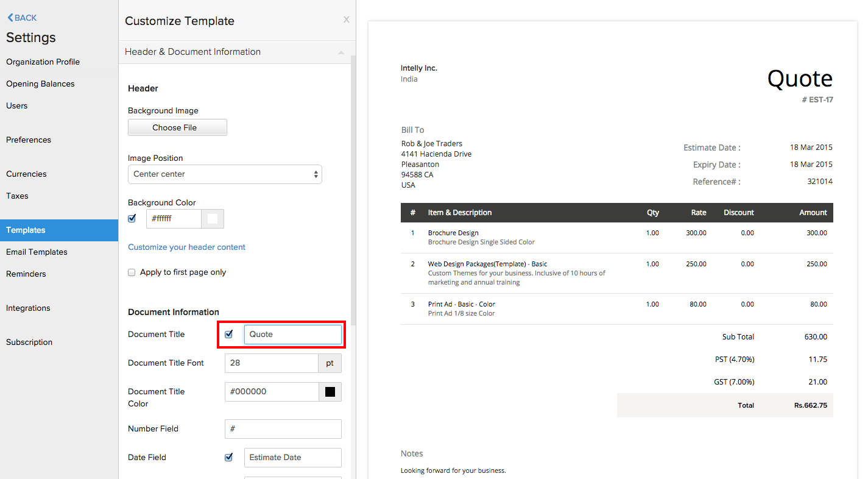The image size is (868, 479).
Task: Go to Taxes settings
Action: point(17,196)
